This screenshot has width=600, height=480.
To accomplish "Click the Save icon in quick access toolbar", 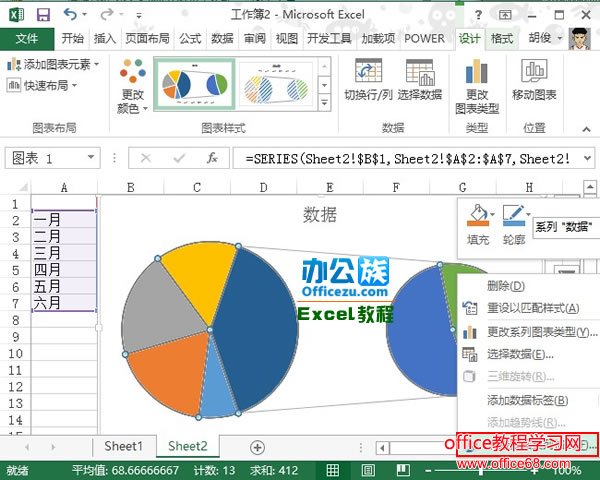I will (43, 15).
